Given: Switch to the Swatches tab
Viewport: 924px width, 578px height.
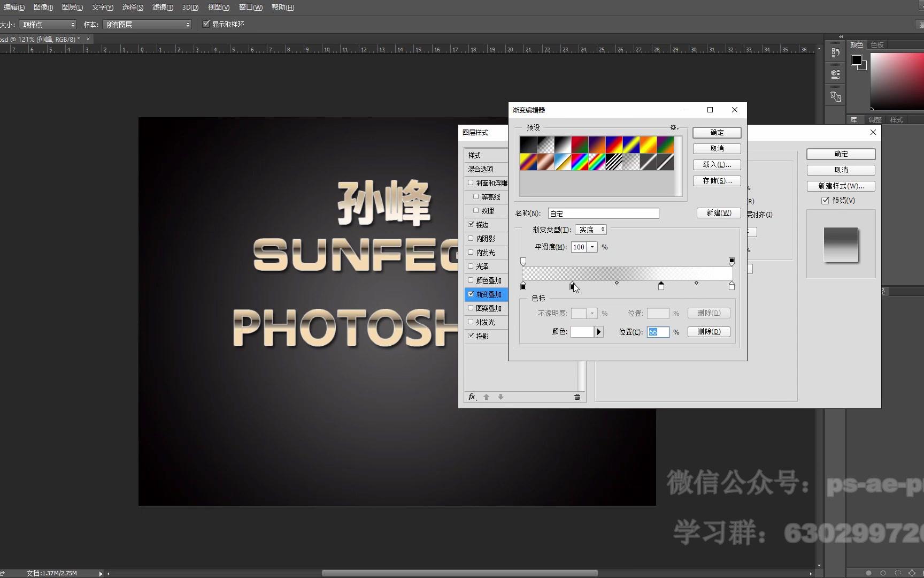Looking at the screenshot, I should pos(877,44).
